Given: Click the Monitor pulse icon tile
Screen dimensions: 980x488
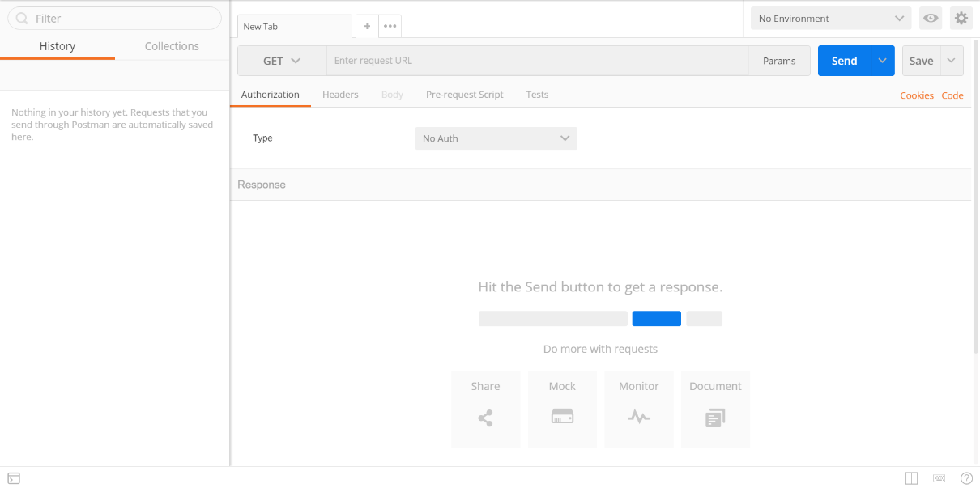Looking at the screenshot, I should point(639,409).
